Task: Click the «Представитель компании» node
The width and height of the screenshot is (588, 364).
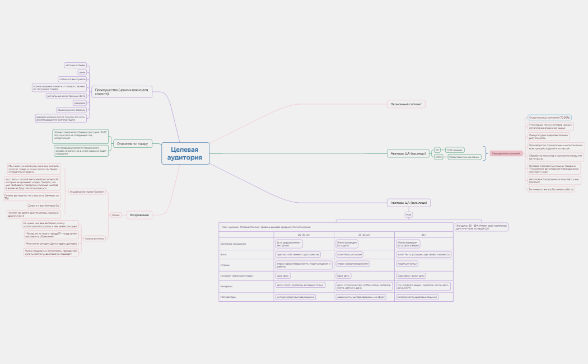Action: (463, 157)
